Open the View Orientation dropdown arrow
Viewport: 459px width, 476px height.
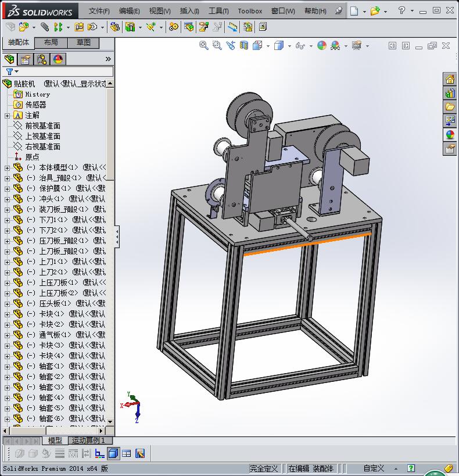268,46
